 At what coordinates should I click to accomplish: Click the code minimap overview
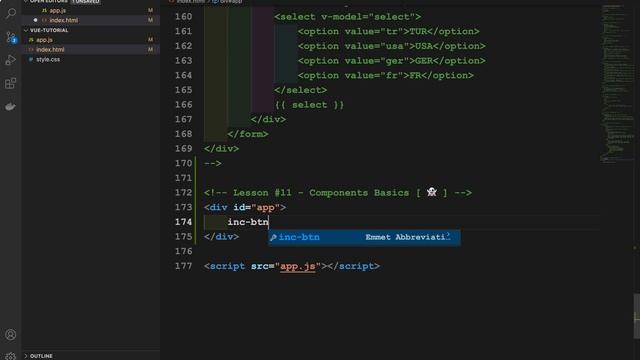click(618, 84)
